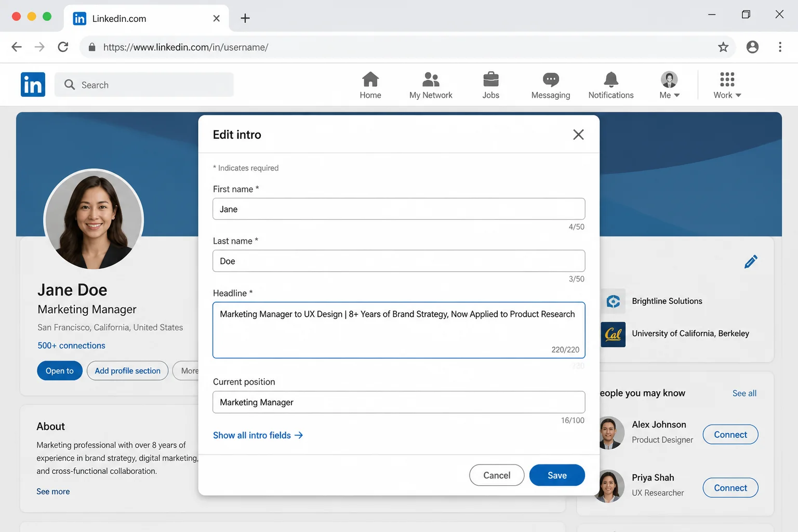Image resolution: width=798 pixels, height=532 pixels.
Task: Click the San Francisco location text
Action: pyautogui.click(x=110, y=327)
